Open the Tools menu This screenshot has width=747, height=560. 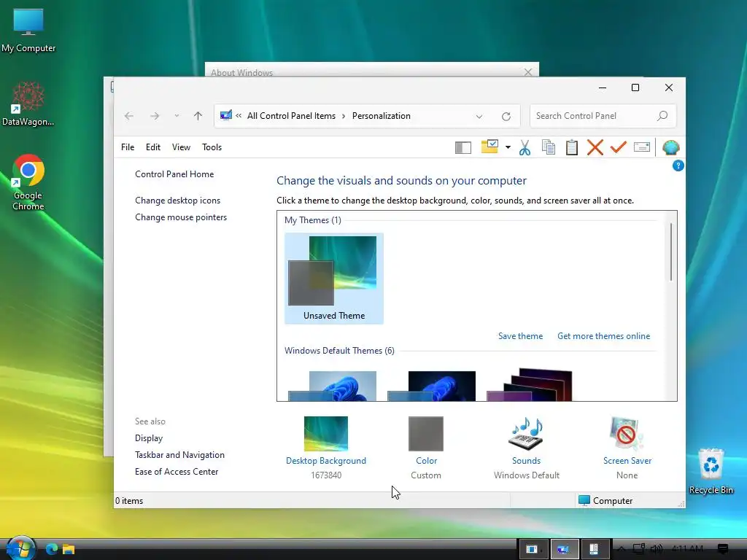tap(212, 147)
